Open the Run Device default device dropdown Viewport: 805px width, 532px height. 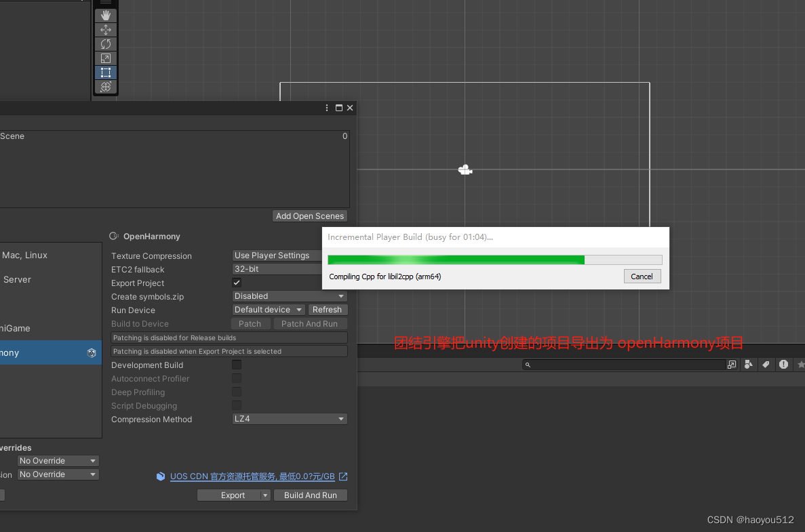tap(268, 309)
